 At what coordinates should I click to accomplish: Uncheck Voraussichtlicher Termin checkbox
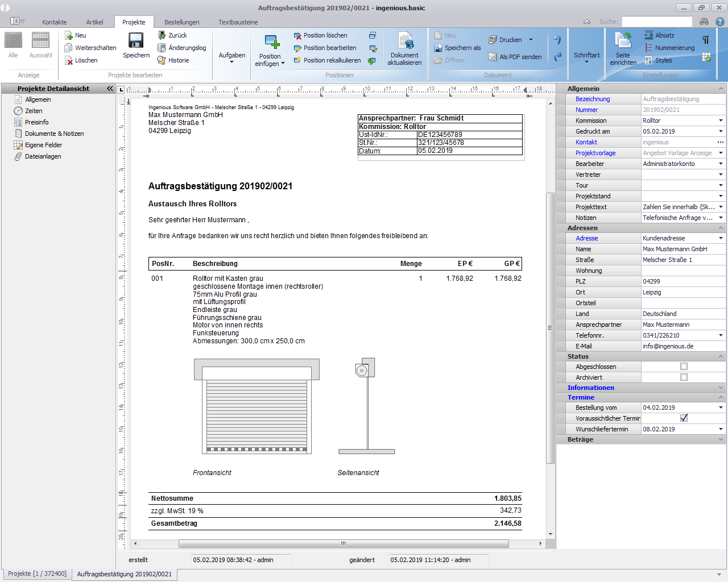[x=684, y=418]
